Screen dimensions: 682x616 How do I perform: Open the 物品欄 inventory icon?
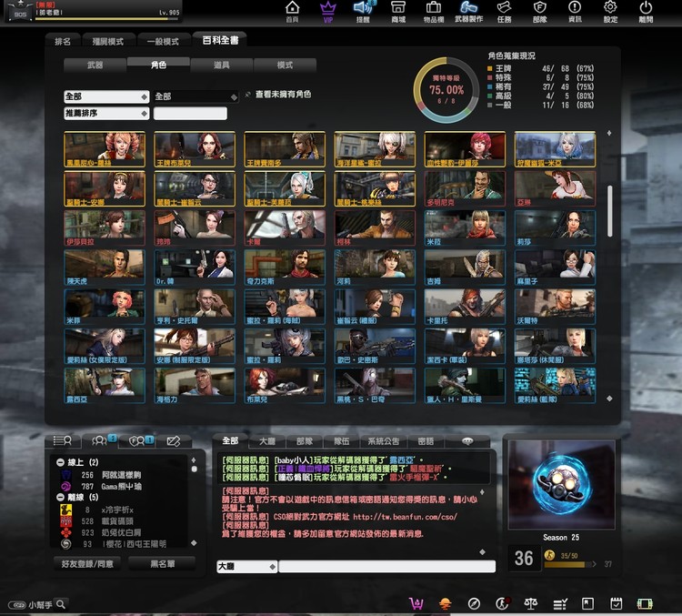434,11
